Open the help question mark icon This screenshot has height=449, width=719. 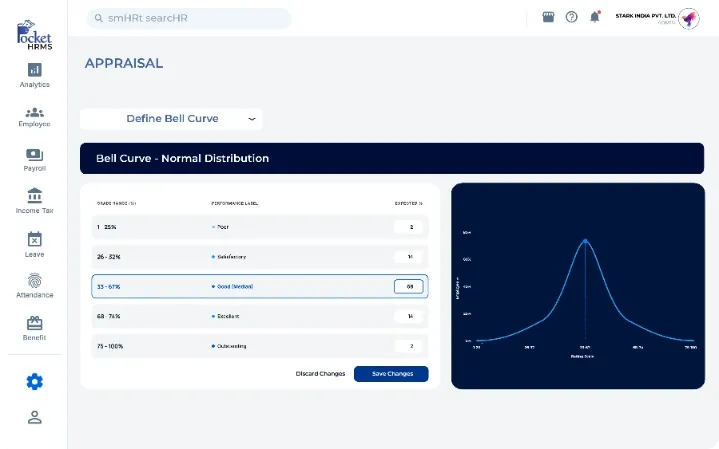click(x=571, y=17)
